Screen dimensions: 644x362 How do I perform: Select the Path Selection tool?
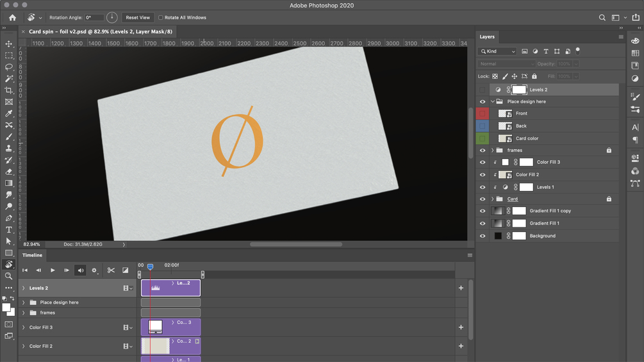point(8,242)
